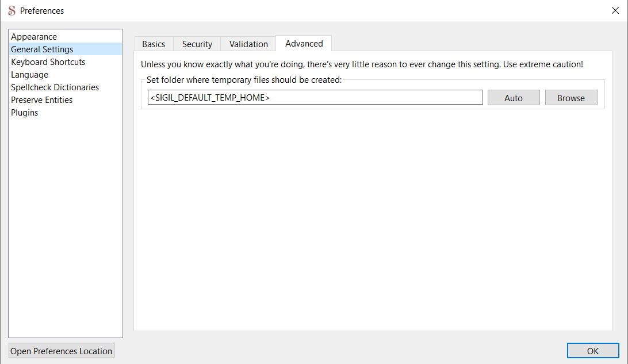The image size is (628, 364).
Task: Select Appearance in the preferences list
Action: coord(34,37)
